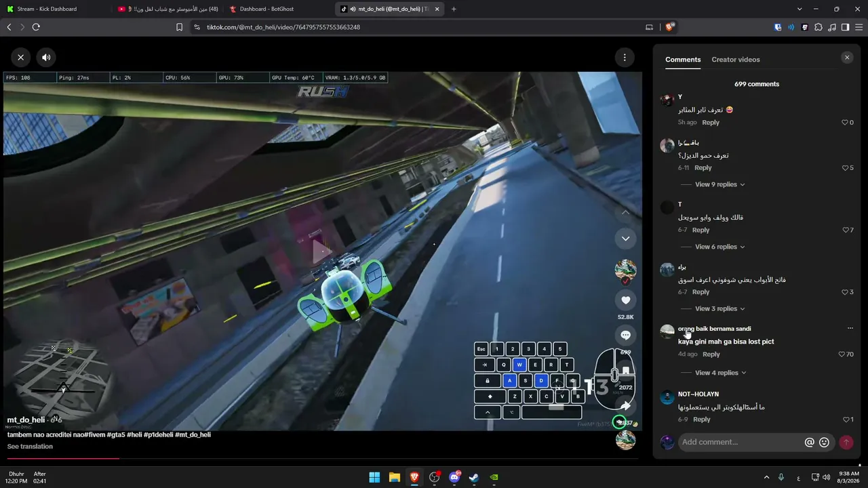
Task: Reply to NOT~HOLAYN's comment
Action: pyautogui.click(x=702, y=420)
